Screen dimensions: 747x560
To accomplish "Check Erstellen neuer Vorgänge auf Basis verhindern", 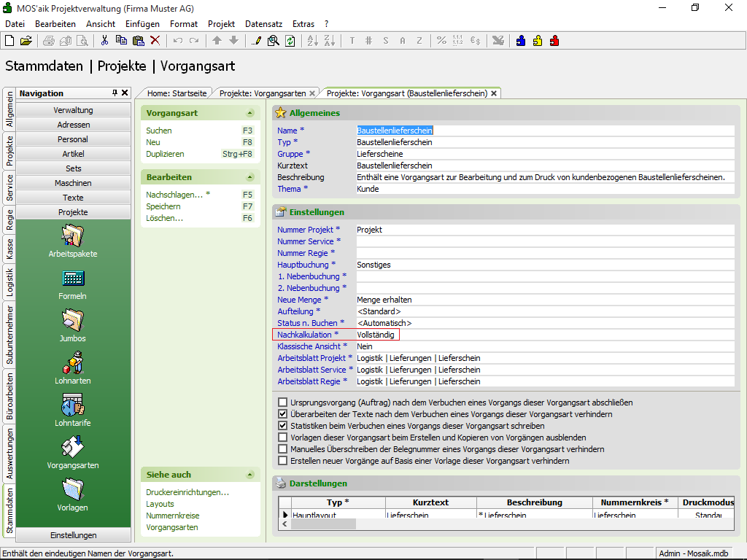I will pyautogui.click(x=283, y=461).
